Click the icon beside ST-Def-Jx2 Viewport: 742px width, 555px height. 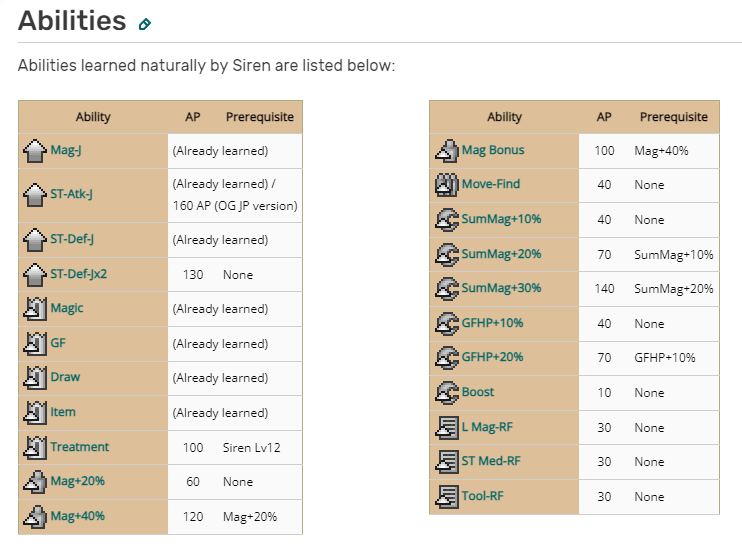pyautogui.click(x=35, y=274)
